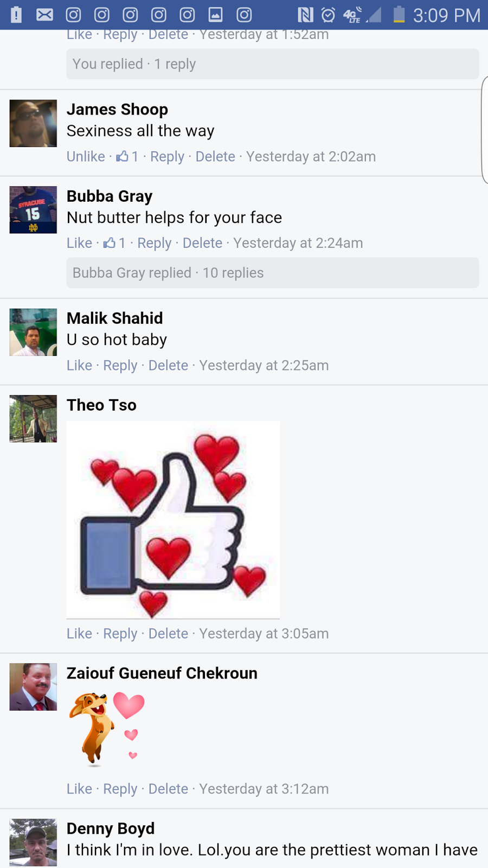488x868 pixels.
Task: Tap the alert exclamation notification icon
Action: pyautogui.click(x=16, y=15)
